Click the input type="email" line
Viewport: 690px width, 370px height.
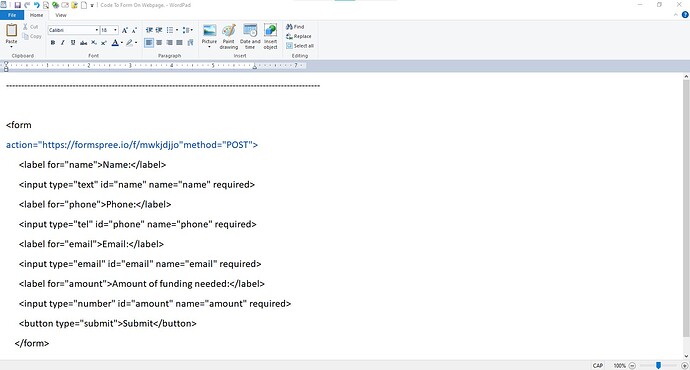(x=140, y=264)
